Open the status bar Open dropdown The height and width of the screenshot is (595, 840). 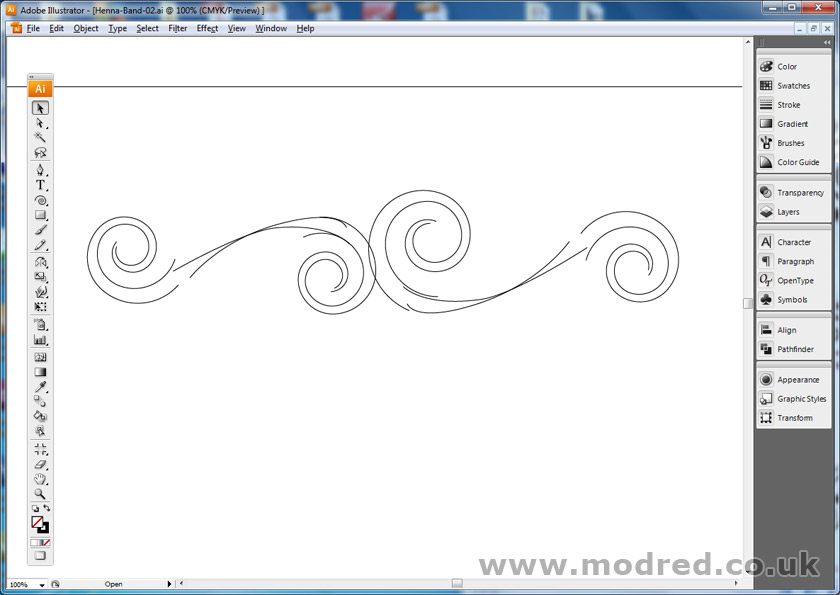coord(170,584)
